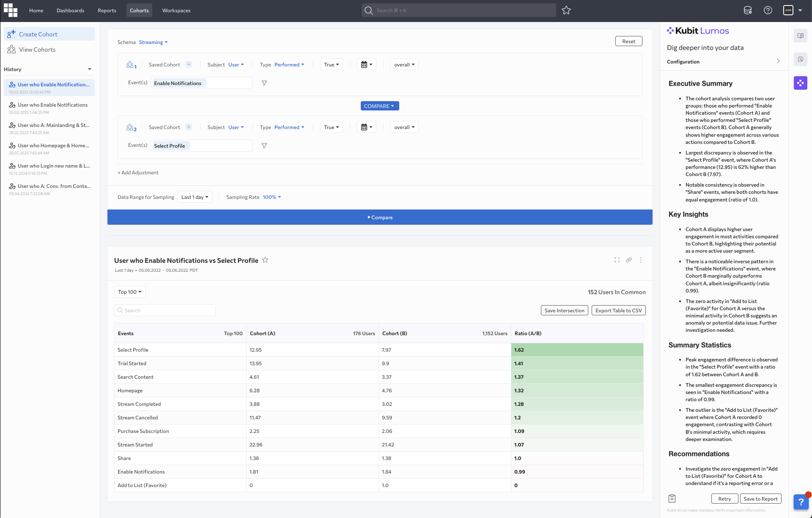The width and height of the screenshot is (812, 518).
Task: Expand the comparison chart to fullscreen
Action: tap(617, 260)
